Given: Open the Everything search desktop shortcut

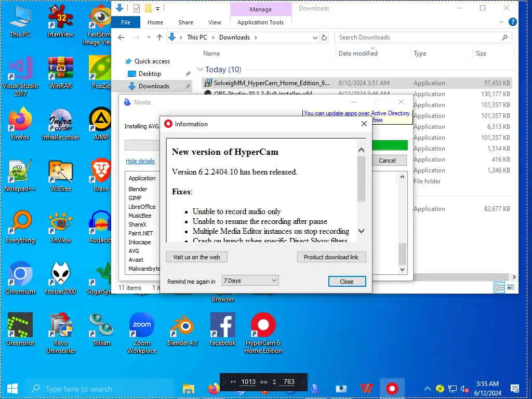Looking at the screenshot, I should point(20,227).
